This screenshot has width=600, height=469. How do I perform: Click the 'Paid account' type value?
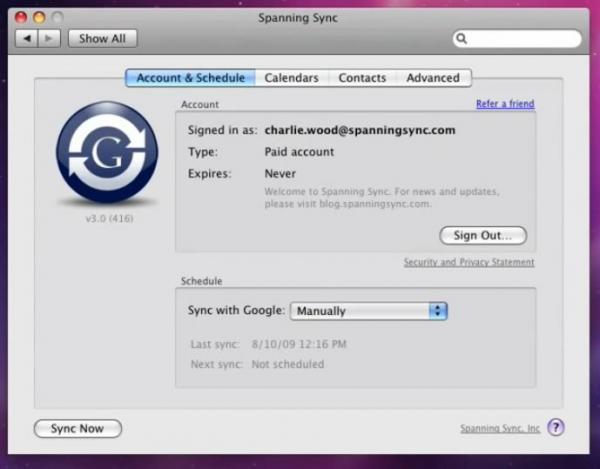(299, 152)
